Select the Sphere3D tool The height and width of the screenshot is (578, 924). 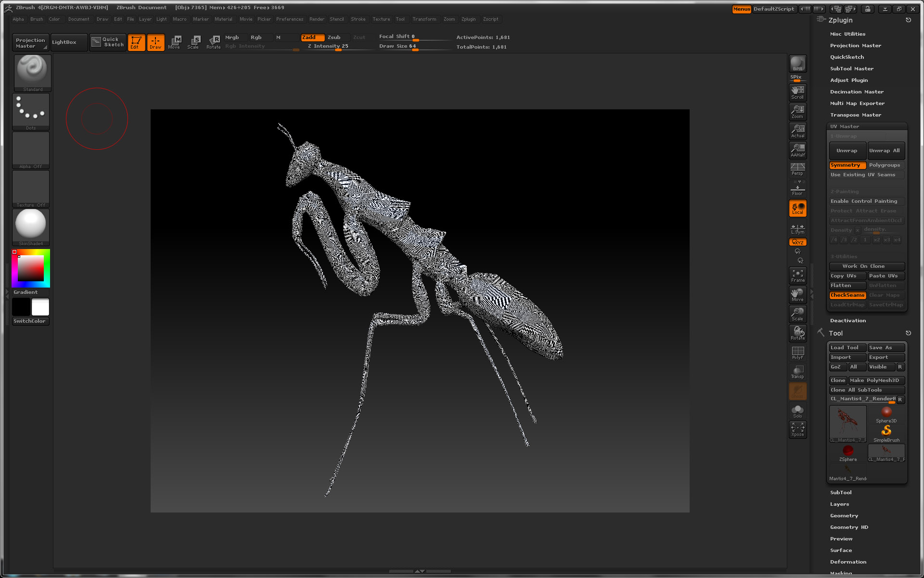point(886,414)
